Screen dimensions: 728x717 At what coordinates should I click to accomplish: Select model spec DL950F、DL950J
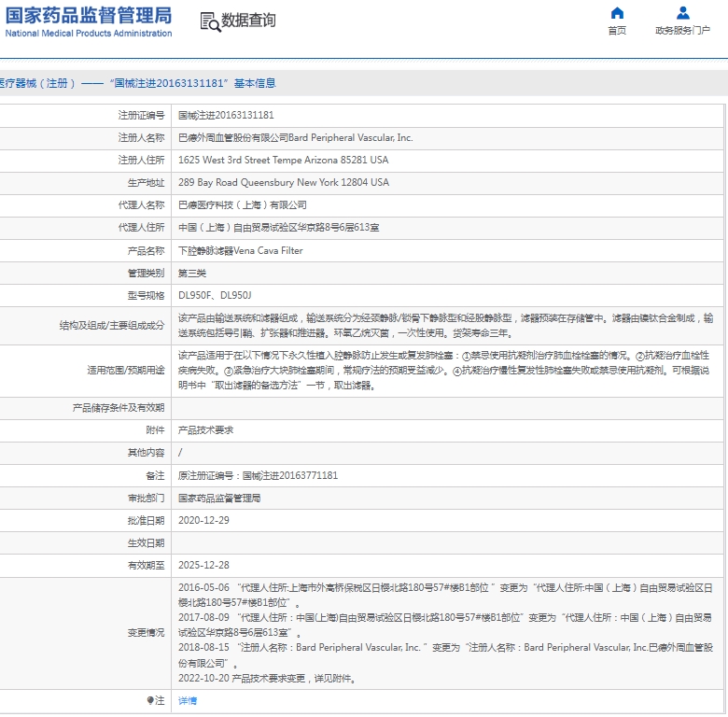[215, 295]
